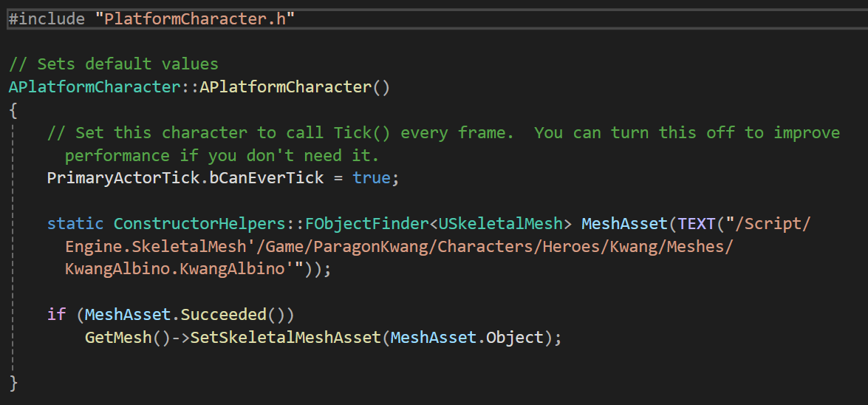The height and width of the screenshot is (405, 868).
Task: Click the closing curly brace of the constructor
Action: (13, 384)
